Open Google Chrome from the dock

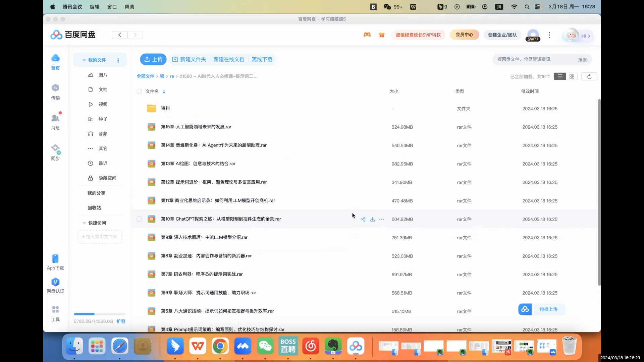coord(220,346)
